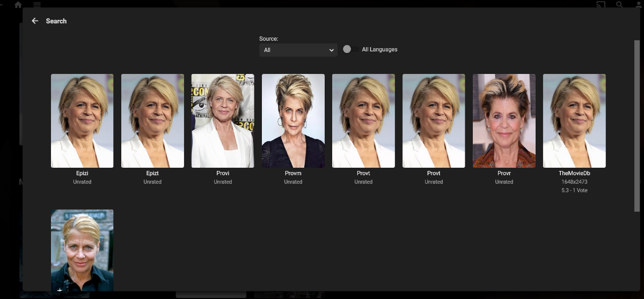Select the unlabeled outdoor portrait in bottom row
644x299 pixels.
pyautogui.click(x=82, y=250)
